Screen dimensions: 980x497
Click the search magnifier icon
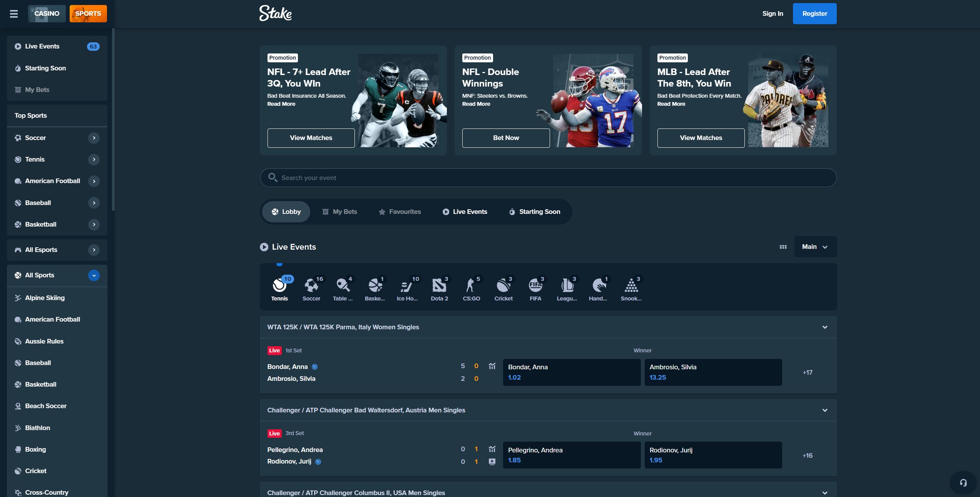click(273, 177)
